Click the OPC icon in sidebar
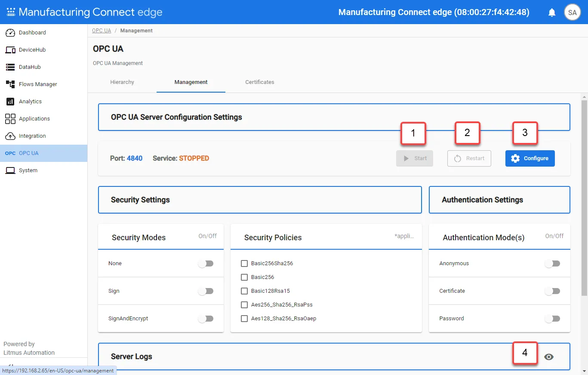The width and height of the screenshot is (588, 375). pyautogui.click(x=10, y=153)
